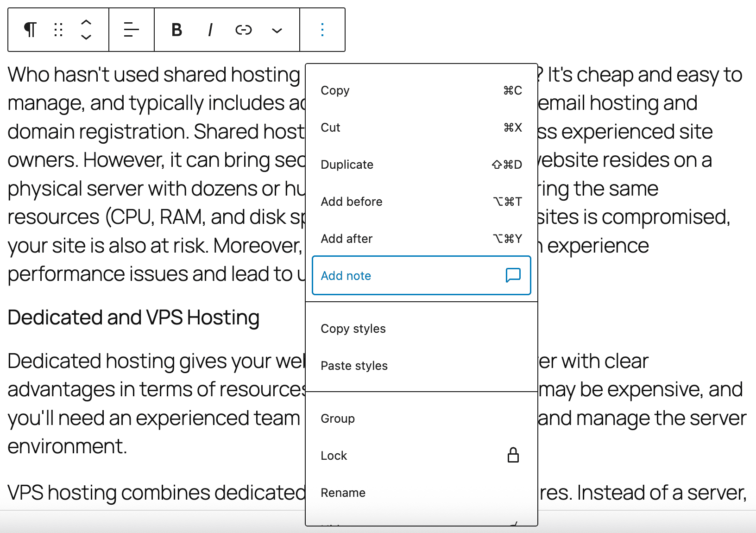This screenshot has width=756, height=533.
Task: Open the block options three-dot menu
Action: coord(322,29)
